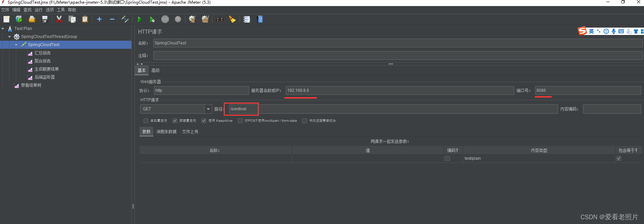The height and width of the screenshot is (224, 644).
Task: Switch Sogou input language 英 indicator
Action: [591, 31]
